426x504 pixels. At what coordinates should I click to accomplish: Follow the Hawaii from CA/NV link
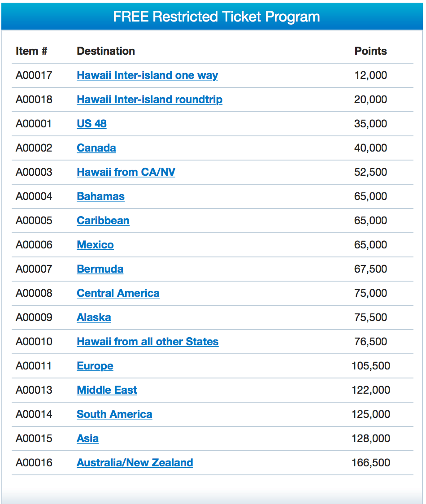(126, 172)
